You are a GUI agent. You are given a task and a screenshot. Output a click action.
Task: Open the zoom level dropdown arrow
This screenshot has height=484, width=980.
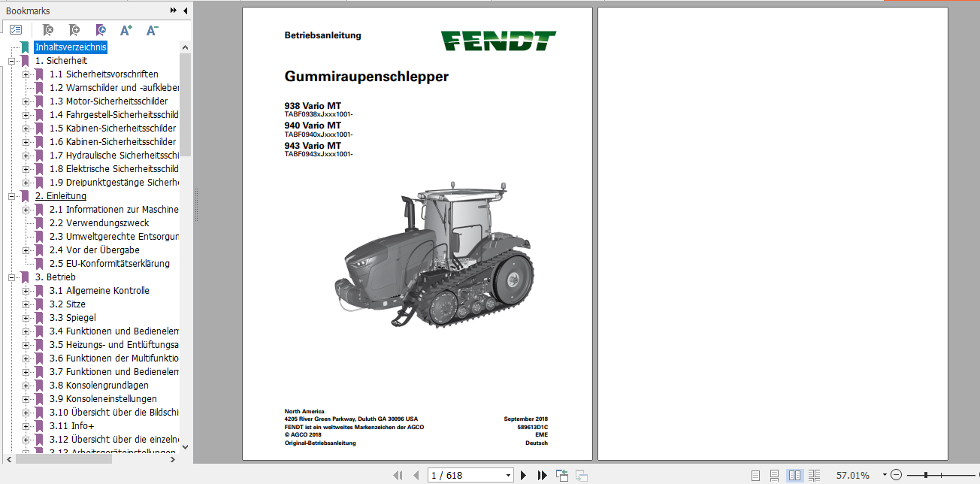point(884,475)
